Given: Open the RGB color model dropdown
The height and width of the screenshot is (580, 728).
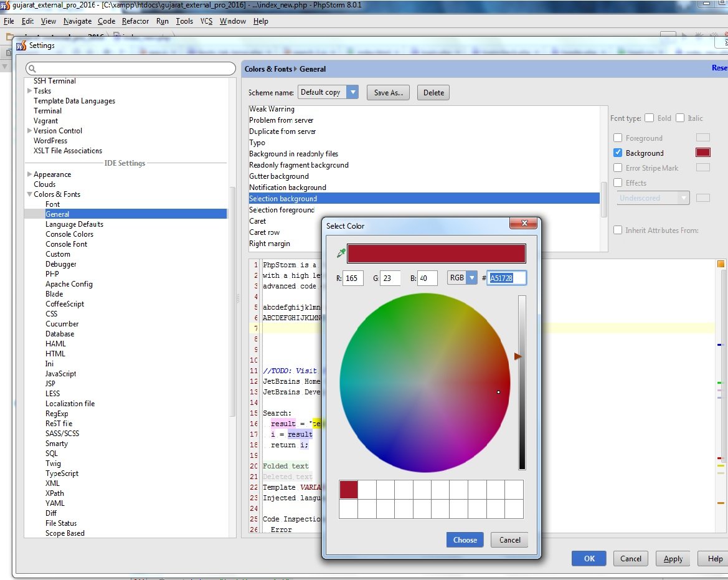Looking at the screenshot, I should [471, 278].
